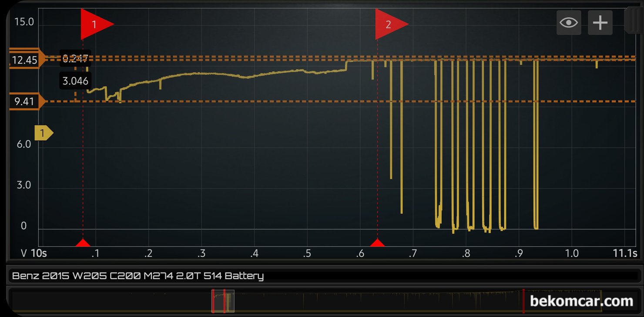The image size is (644, 317).
Task: Click the 3.046 delta value label
Action: tap(75, 81)
